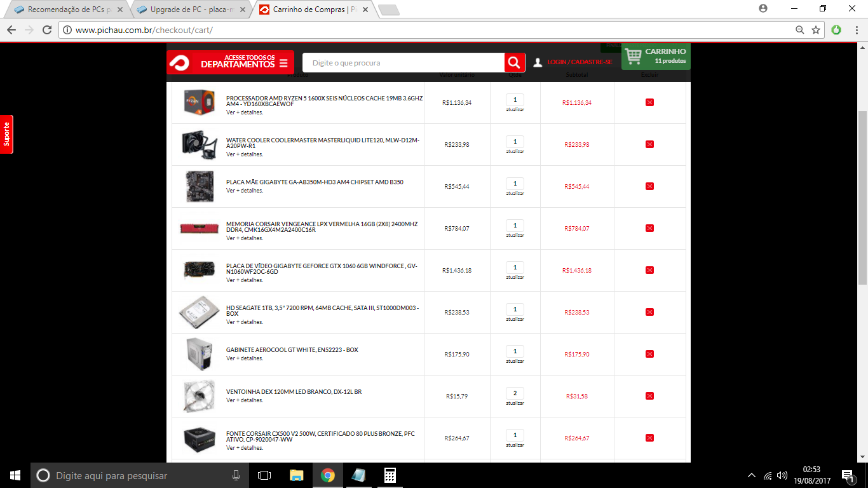Viewport: 868px width, 488px height.
Task: Remove Ventoinha DEX 120mm fan from cart
Action: click(649, 396)
